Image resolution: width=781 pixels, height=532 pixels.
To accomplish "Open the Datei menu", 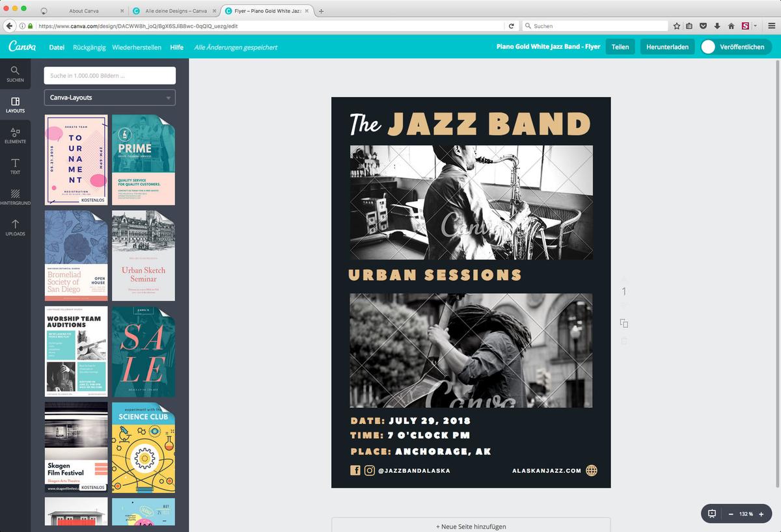I will [x=57, y=47].
